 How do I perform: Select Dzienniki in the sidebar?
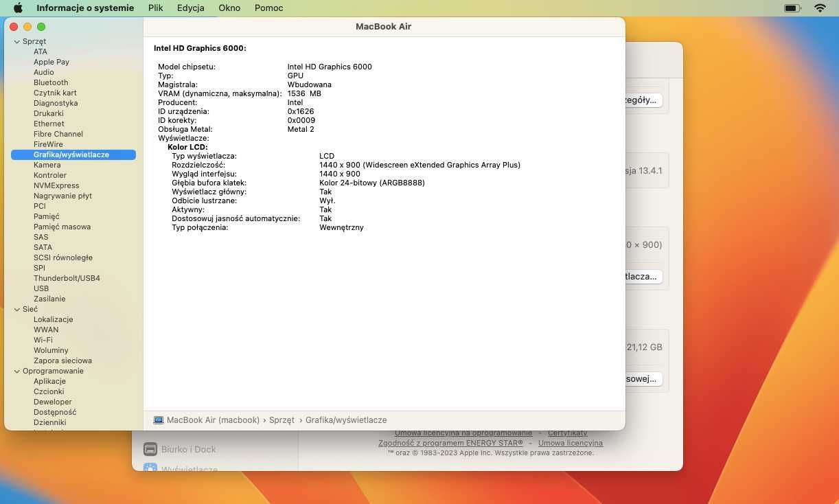pos(50,422)
